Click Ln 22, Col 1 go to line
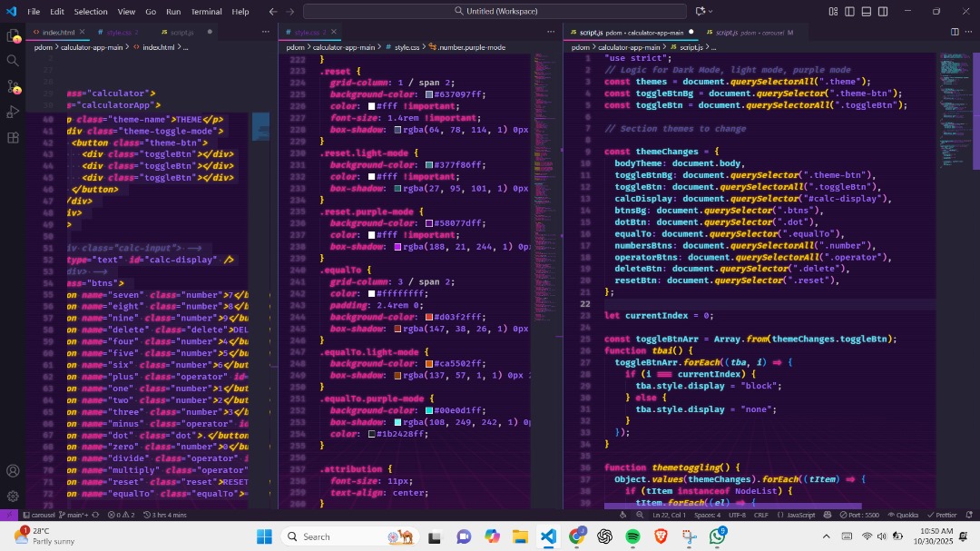This screenshot has height=551, width=980. [669, 515]
